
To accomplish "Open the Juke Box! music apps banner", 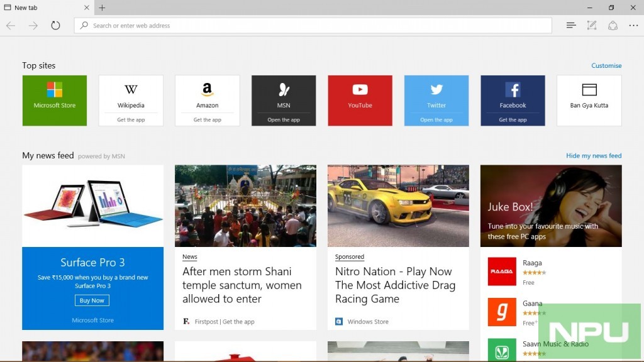I will pos(551,206).
